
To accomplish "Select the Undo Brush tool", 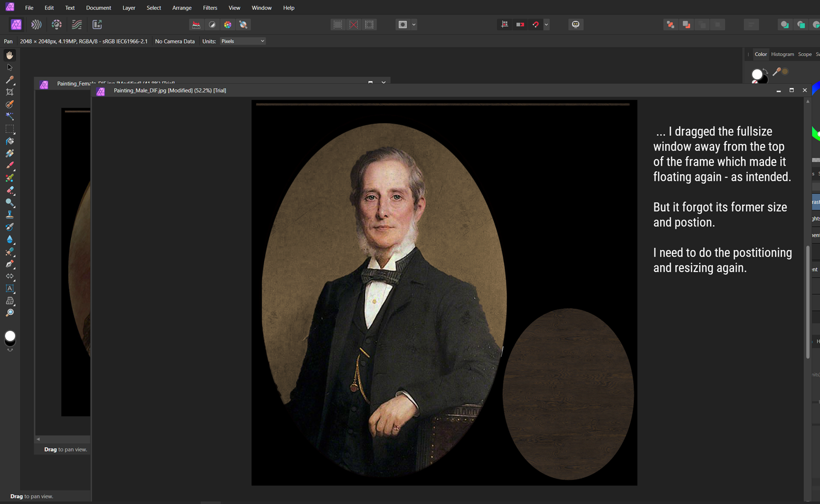I will coord(9,227).
